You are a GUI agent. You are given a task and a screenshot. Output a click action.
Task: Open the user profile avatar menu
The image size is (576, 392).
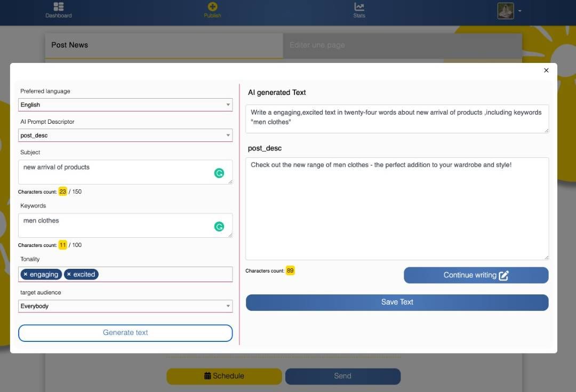pos(506,11)
